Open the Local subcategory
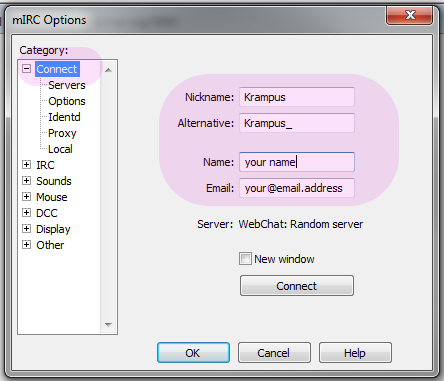 click(60, 149)
